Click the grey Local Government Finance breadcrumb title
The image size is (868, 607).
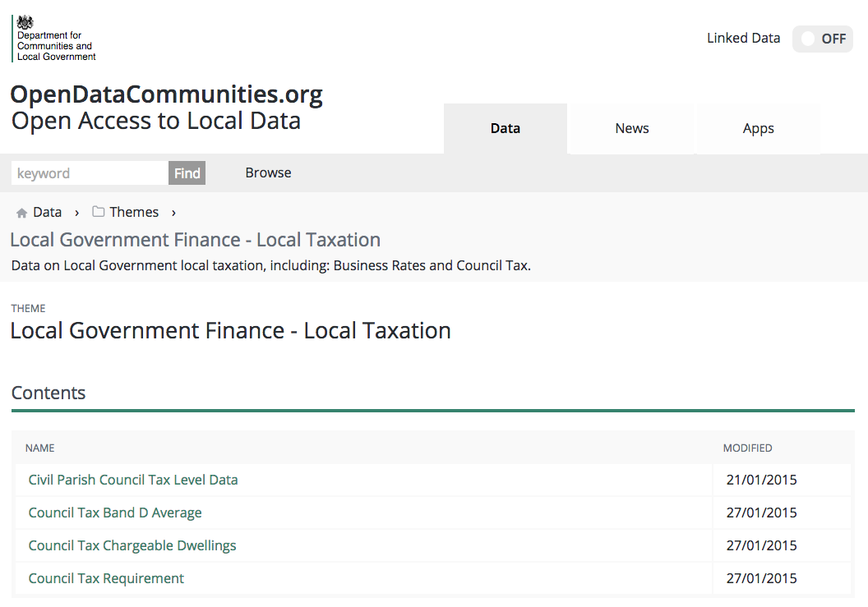tap(196, 240)
